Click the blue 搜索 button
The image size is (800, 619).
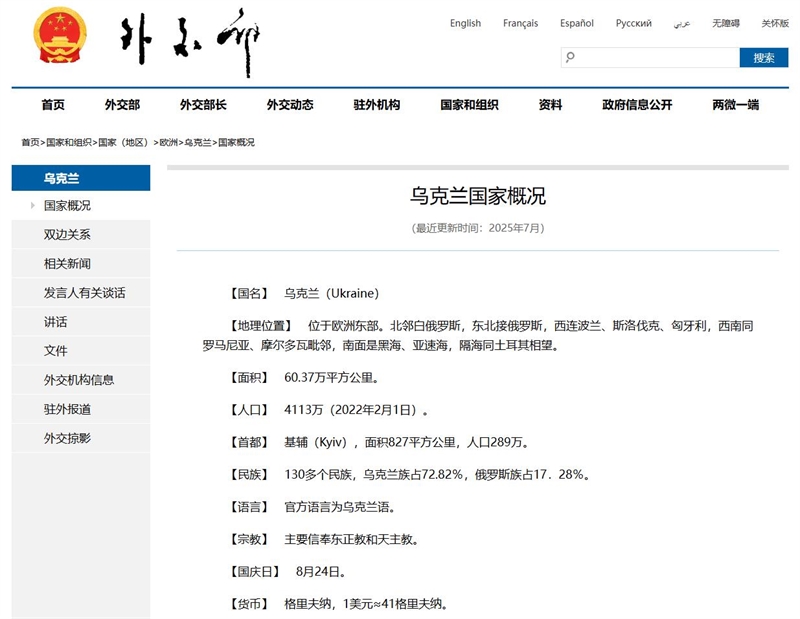click(x=764, y=58)
